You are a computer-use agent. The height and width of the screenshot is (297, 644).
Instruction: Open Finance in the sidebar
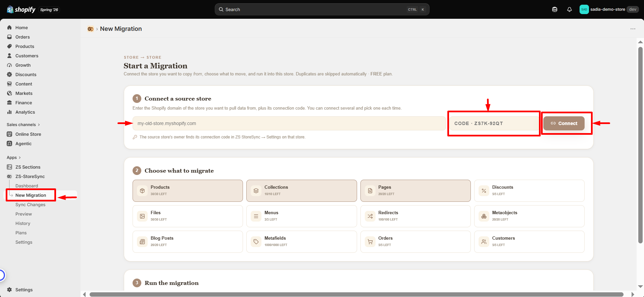(x=23, y=103)
